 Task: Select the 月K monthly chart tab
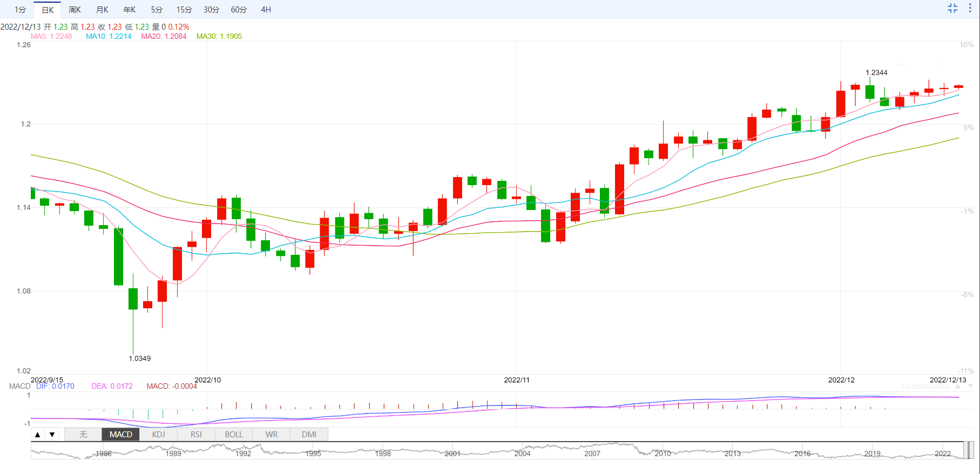pos(102,10)
